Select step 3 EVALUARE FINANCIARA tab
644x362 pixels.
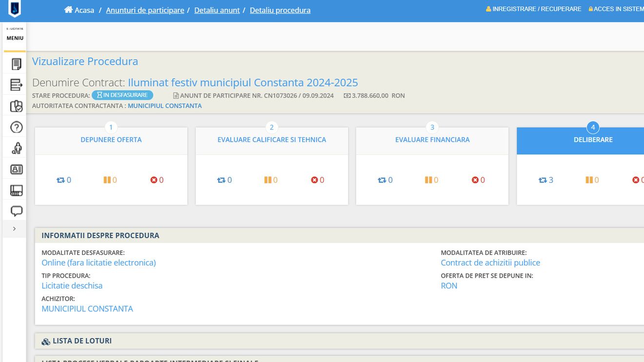(432, 139)
